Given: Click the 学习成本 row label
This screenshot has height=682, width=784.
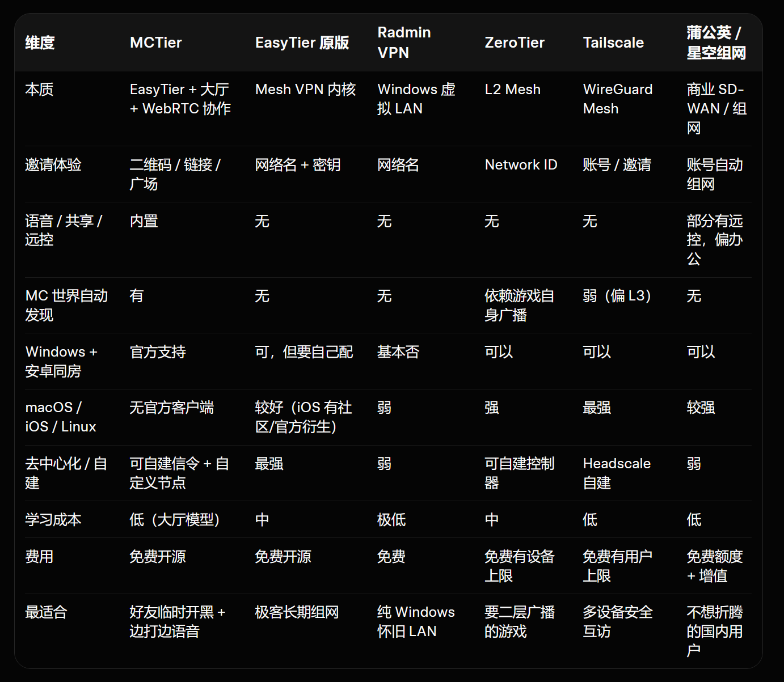Looking at the screenshot, I should pos(53,520).
